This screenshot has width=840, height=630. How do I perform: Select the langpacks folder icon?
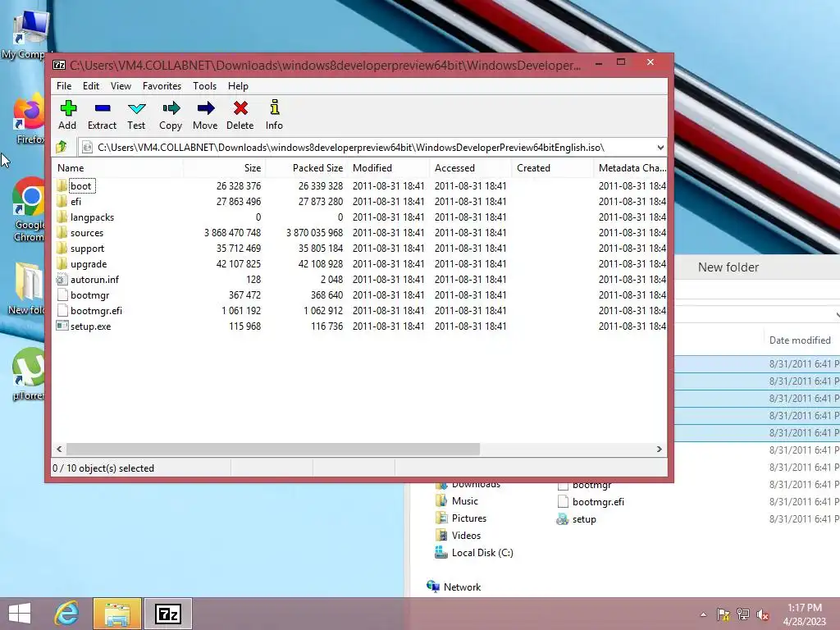[62, 217]
